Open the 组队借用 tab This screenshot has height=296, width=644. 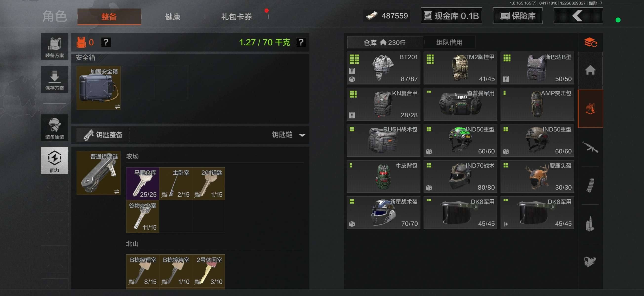(x=449, y=42)
